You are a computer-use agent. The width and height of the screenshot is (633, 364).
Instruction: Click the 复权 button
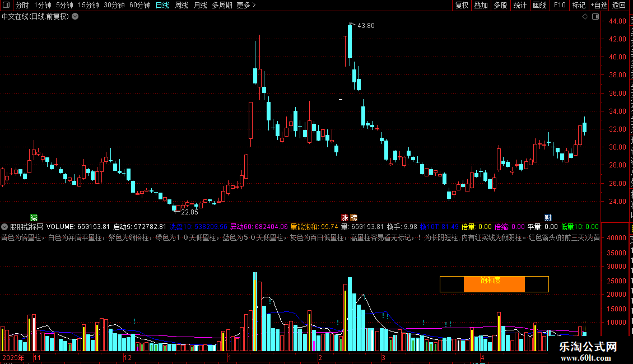[462, 5]
